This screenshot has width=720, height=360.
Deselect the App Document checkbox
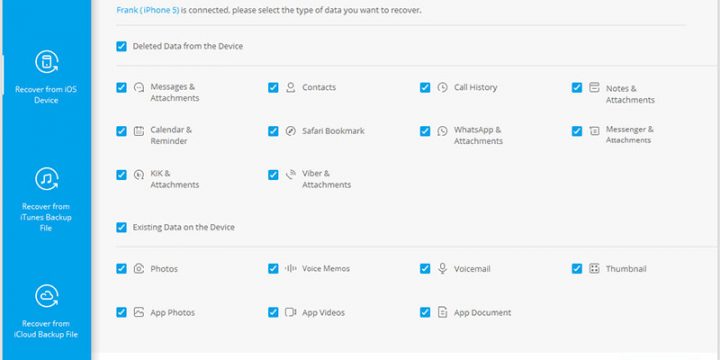pos(425,313)
